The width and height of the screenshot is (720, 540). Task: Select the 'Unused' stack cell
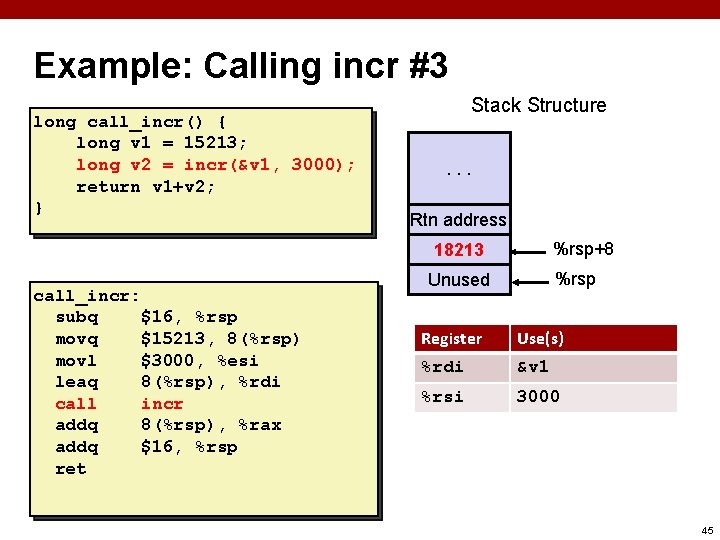[x=459, y=280]
